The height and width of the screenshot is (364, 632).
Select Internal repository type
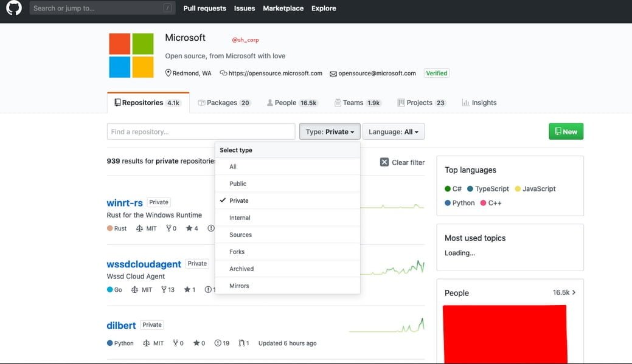coord(287,218)
